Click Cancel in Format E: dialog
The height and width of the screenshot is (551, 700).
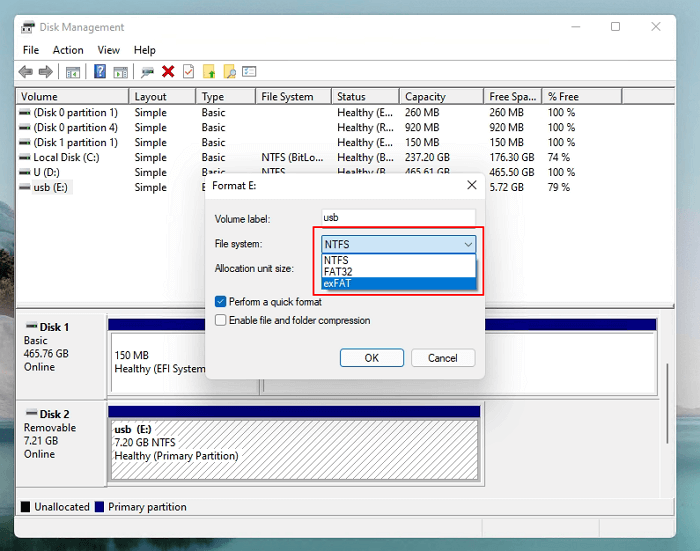point(442,358)
